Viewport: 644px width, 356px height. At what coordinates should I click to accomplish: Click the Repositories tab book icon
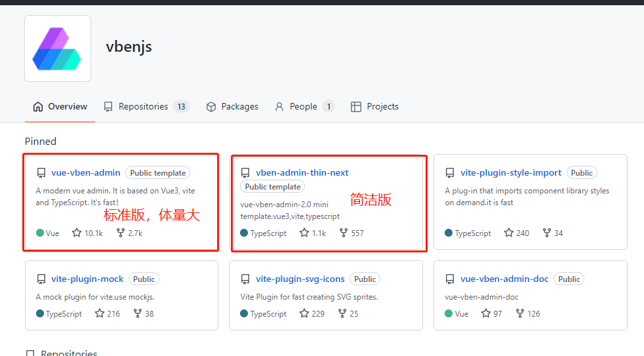tap(108, 107)
